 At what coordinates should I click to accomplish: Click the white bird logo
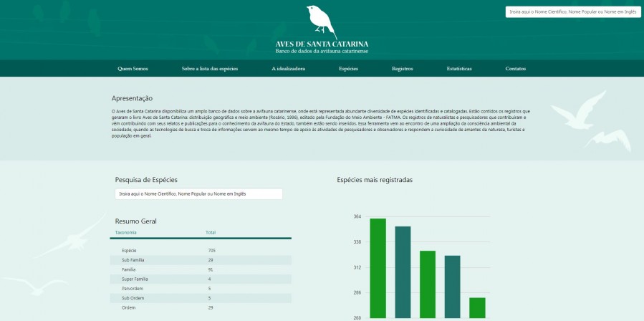coord(321,21)
